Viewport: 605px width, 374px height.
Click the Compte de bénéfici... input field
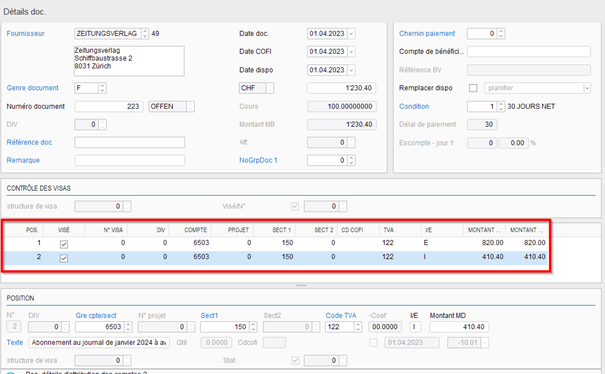click(529, 51)
